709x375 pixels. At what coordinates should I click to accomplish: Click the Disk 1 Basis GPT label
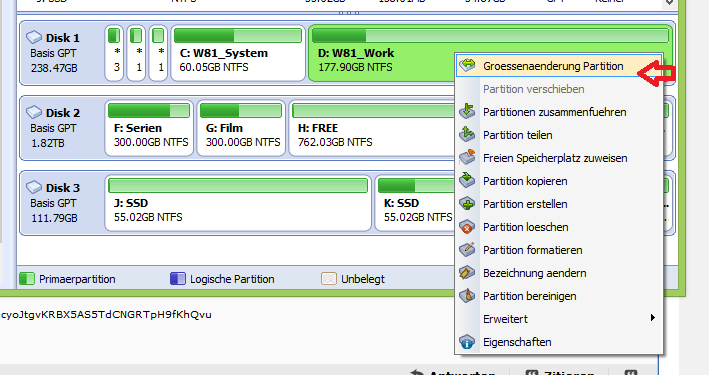[53, 53]
